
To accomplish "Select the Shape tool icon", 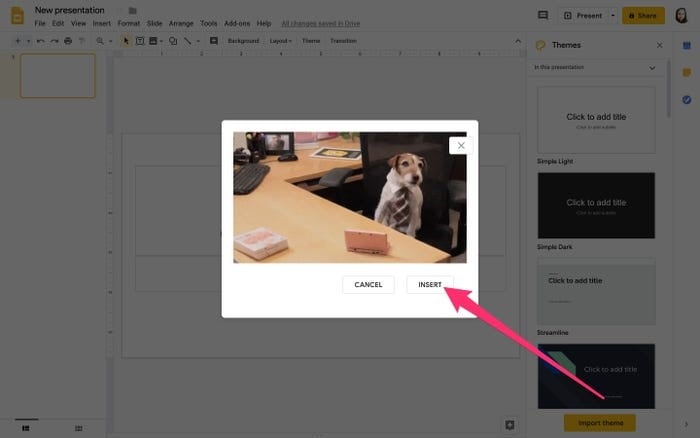I will [x=173, y=41].
